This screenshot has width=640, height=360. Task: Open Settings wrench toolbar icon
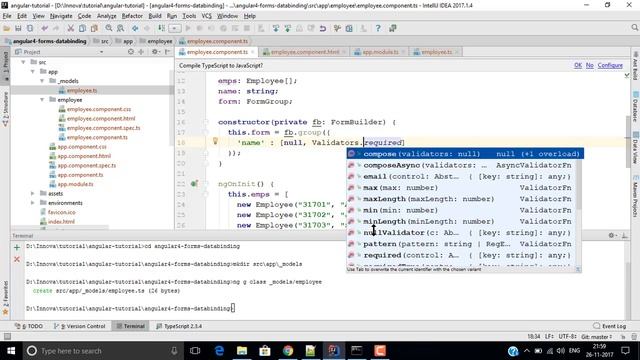(337, 28)
